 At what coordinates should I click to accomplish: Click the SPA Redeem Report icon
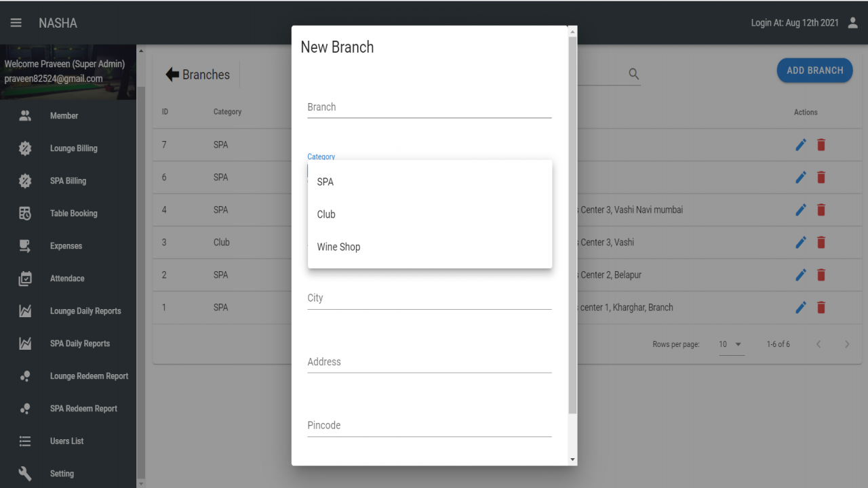25,409
